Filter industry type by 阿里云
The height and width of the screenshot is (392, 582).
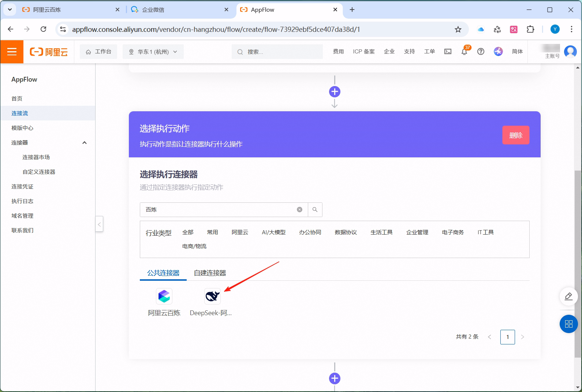240,232
